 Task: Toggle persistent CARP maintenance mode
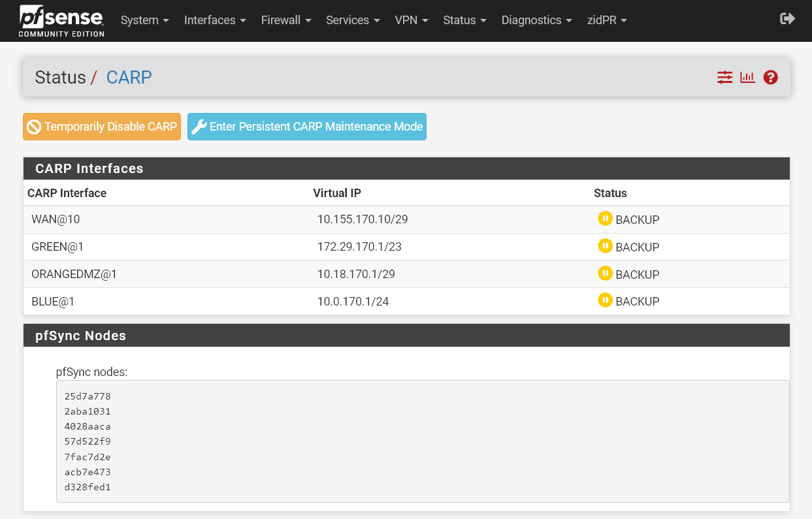pos(307,127)
